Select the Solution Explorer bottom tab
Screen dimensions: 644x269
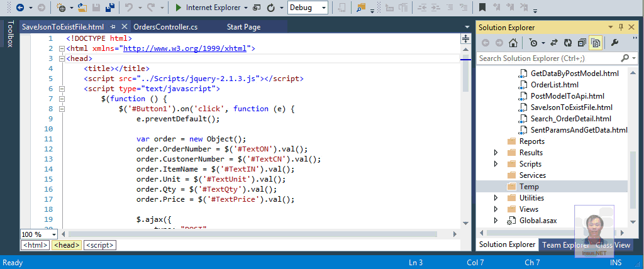point(508,244)
